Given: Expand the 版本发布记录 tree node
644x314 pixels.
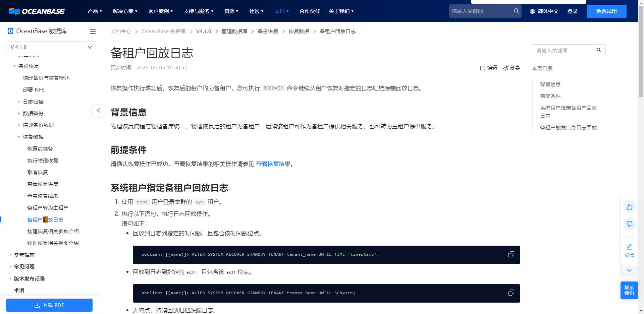Looking at the screenshot, I should pyautogui.click(x=10, y=279).
